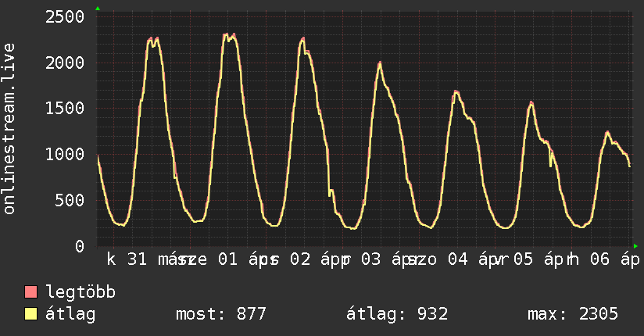Click the 'átlag: 932' average value
This screenshot has height=336, width=644.
396,314
